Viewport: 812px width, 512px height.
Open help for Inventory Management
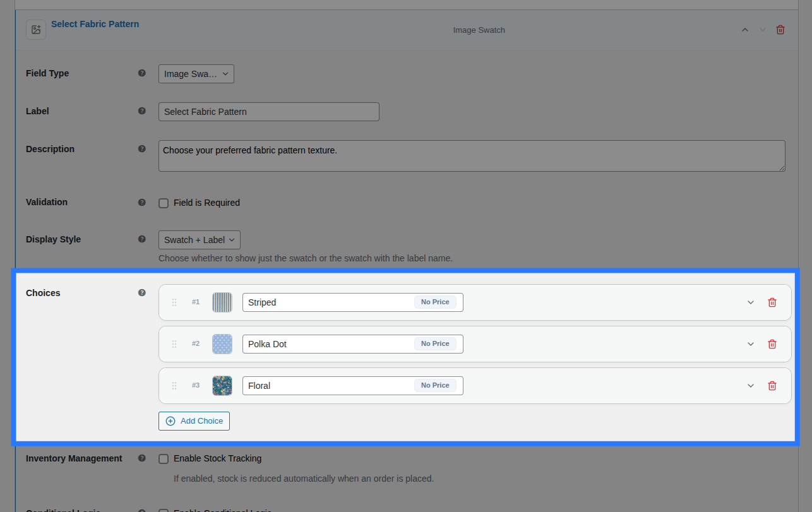tap(142, 458)
